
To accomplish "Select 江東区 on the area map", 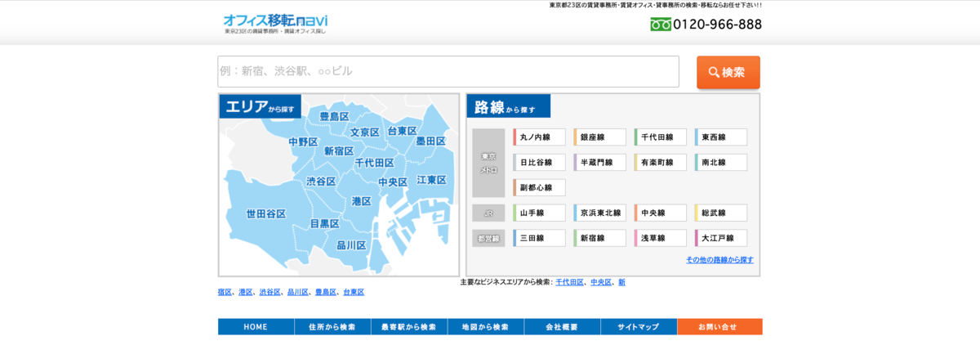I will [x=432, y=179].
